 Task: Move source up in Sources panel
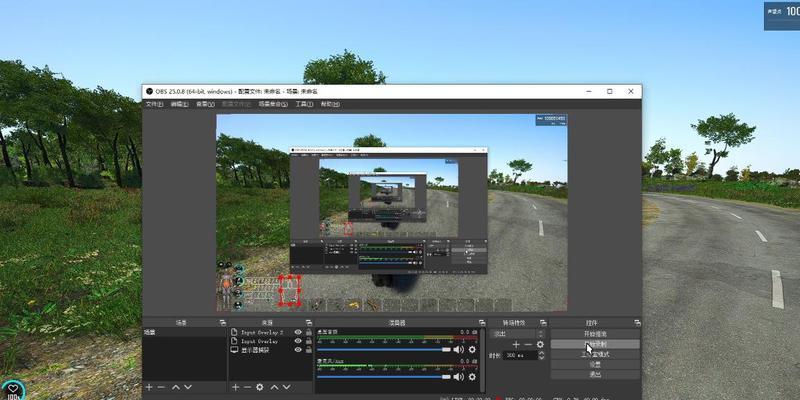[x=276, y=387]
